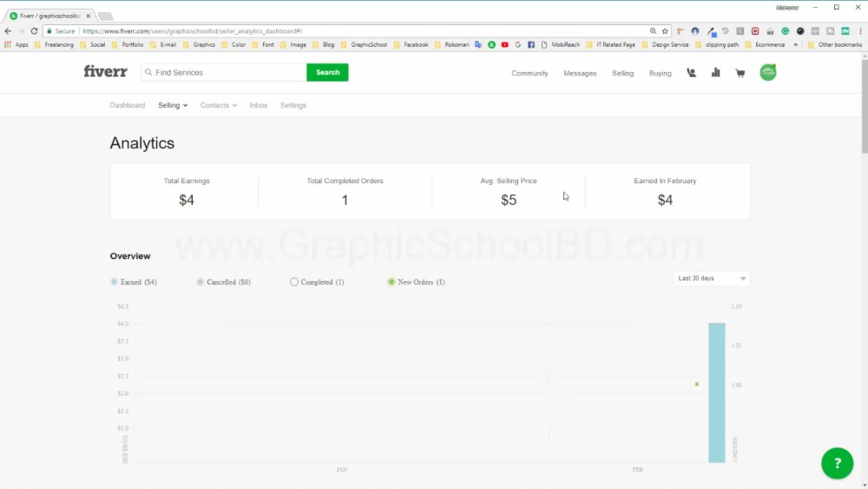
Task: Click the Overview heading
Action: click(x=130, y=256)
